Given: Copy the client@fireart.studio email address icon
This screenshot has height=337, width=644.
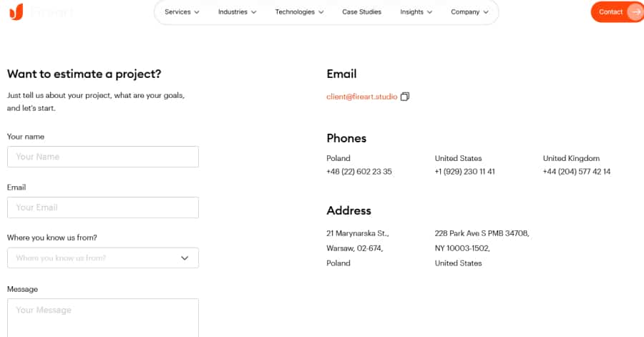Looking at the screenshot, I should click(x=405, y=97).
